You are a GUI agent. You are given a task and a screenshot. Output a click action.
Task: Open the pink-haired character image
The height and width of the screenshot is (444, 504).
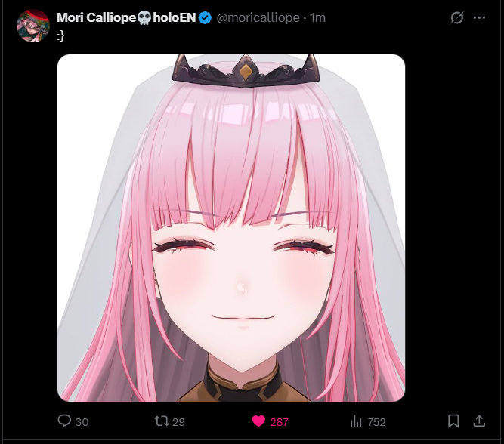(x=231, y=228)
